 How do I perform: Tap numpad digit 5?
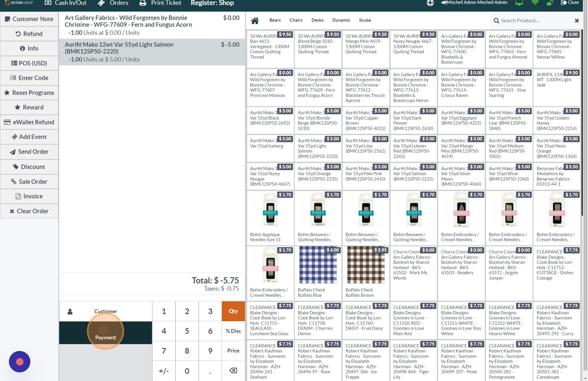pos(187,331)
